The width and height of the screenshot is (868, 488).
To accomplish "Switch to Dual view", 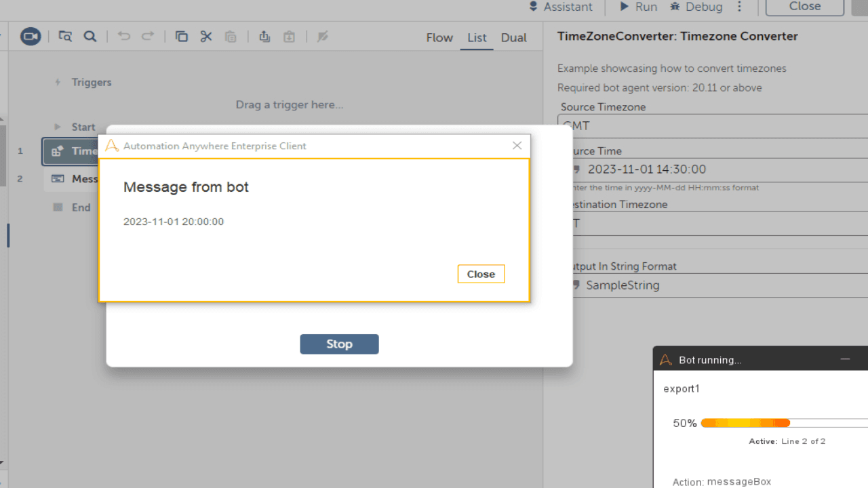I will [514, 37].
